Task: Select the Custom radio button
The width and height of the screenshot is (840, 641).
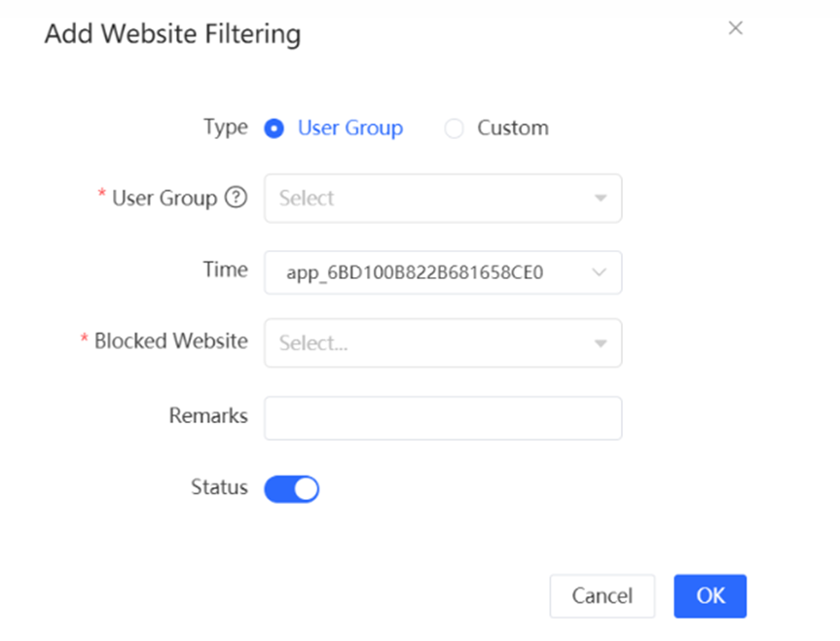Action: (x=454, y=128)
